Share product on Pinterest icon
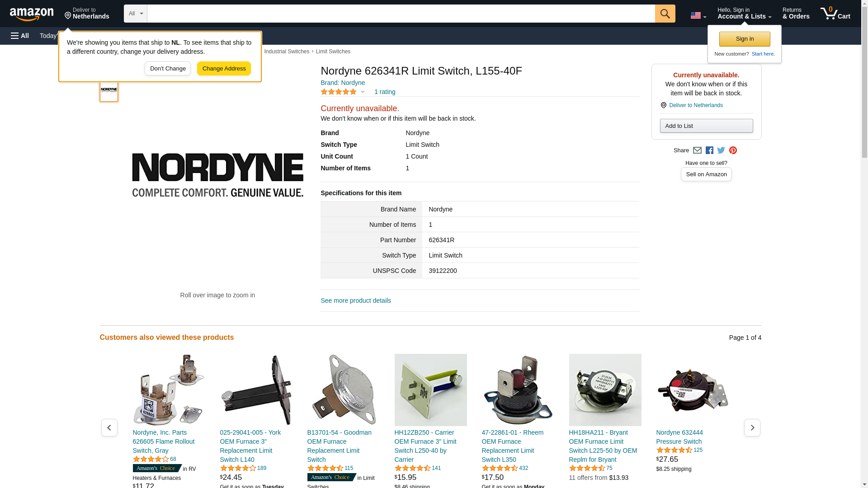 coord(733,150)
